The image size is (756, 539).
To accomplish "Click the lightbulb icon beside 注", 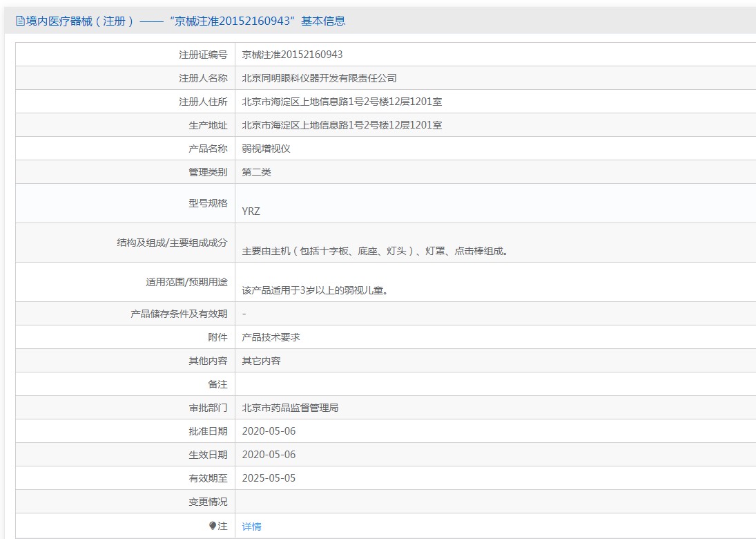I will click(213, 526).
